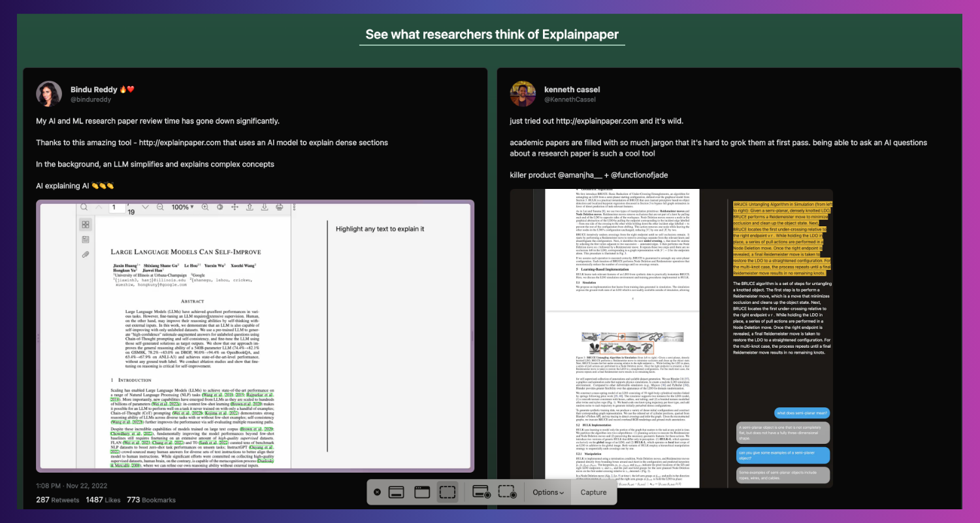Open the PDF search tool
The height and width of the screenshot is (523, 980).
tap(84, 207)
